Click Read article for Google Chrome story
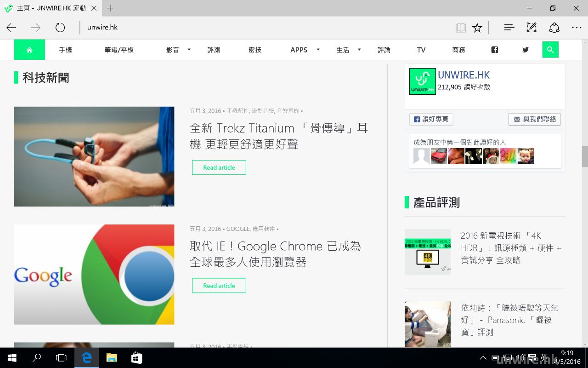 click(x=219, y=286)
